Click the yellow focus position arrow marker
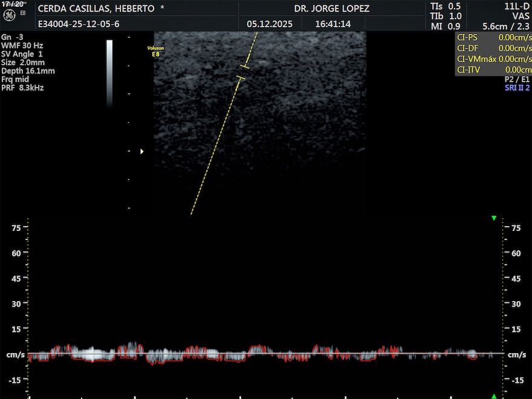Viewport: 532px width, 399px height. pos(142,152)
